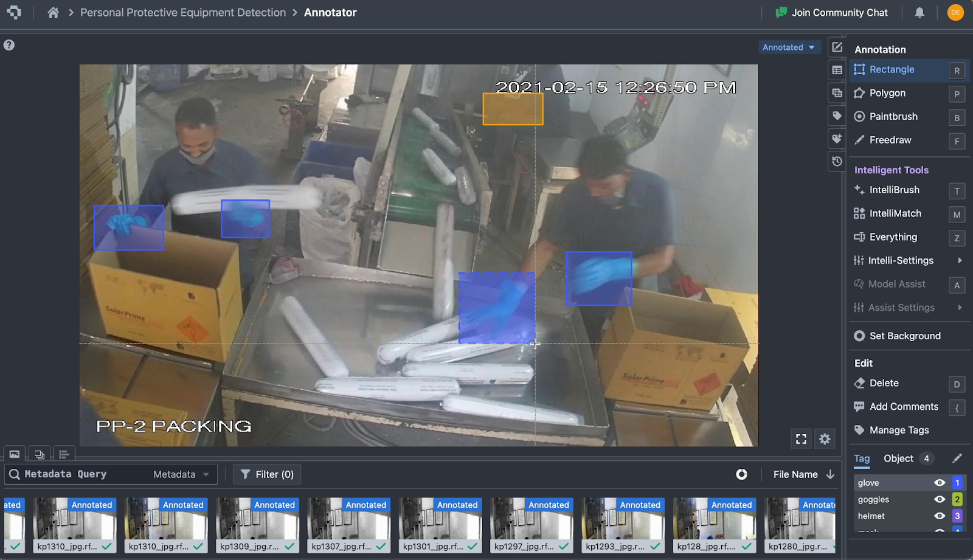Activate the Freedraw tool
Image resolution: width=973 pixels, height=560 pixels.
(888, 140)
